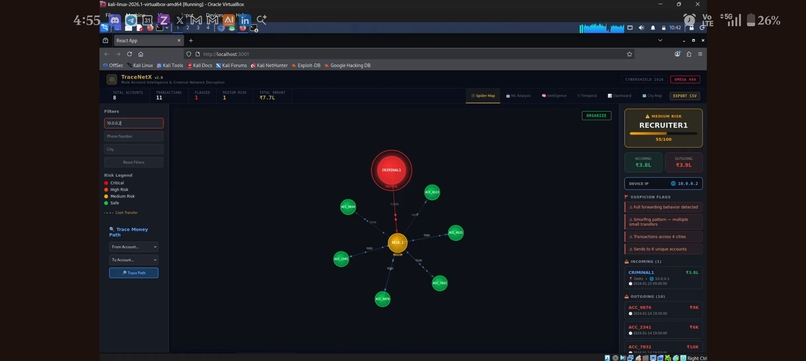Screen dimensions: 806x361
Task: Switch to the Spider Map tab
Action: [x=483, y=96]
